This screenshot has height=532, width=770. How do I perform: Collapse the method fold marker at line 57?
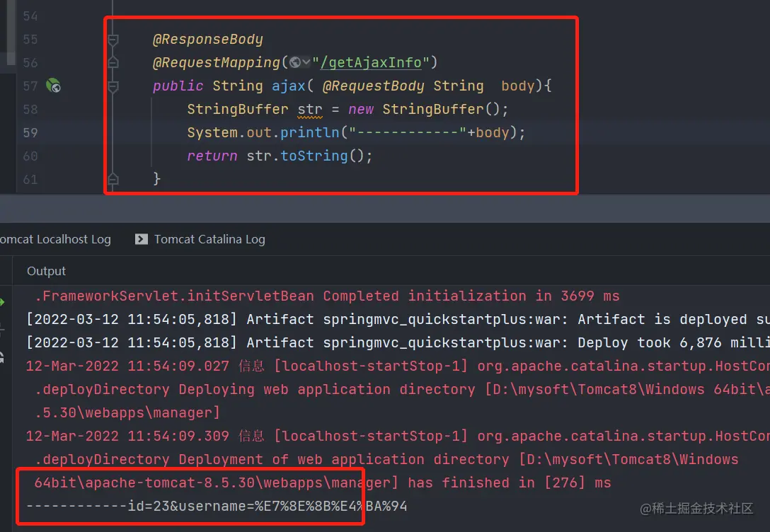pyautogui.click(x=113, y=87)
